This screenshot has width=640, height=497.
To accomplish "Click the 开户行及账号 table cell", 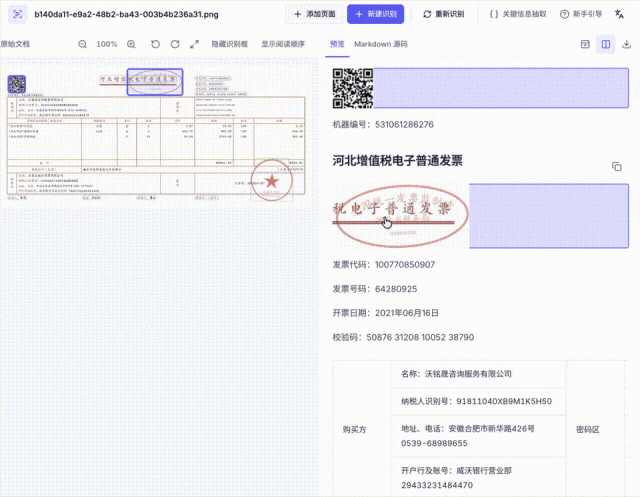I will point(478,477).
